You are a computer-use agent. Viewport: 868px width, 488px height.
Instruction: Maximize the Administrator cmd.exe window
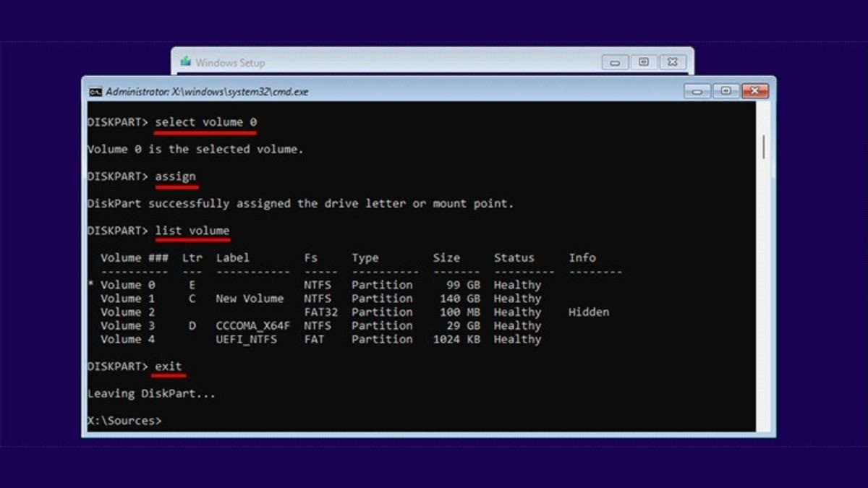(x=726, y=91)
